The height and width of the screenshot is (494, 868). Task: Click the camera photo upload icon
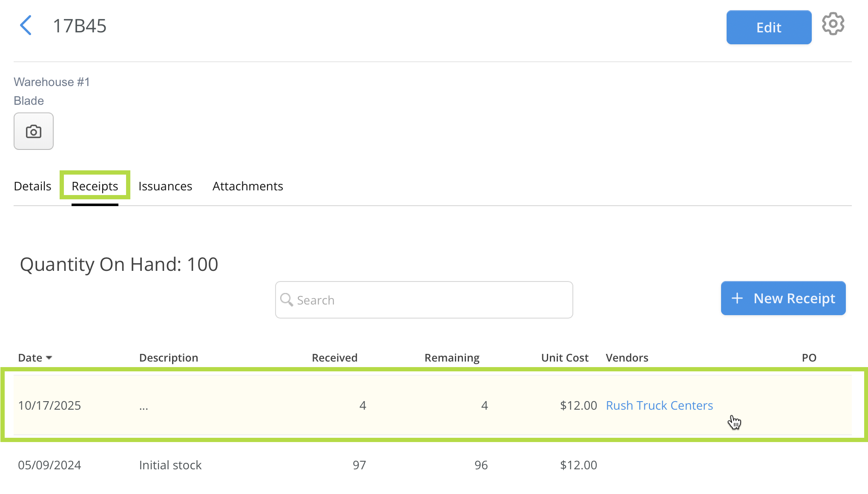coord(34,131)
